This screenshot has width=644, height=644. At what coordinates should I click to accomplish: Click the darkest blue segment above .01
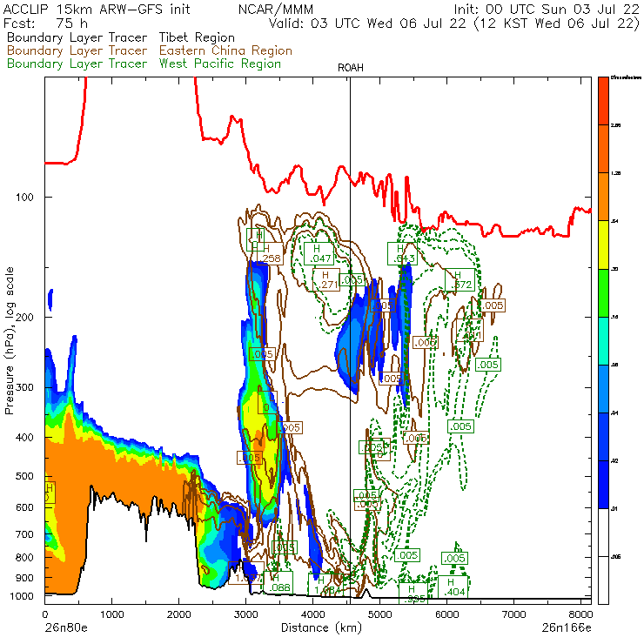tap(603, 485)
